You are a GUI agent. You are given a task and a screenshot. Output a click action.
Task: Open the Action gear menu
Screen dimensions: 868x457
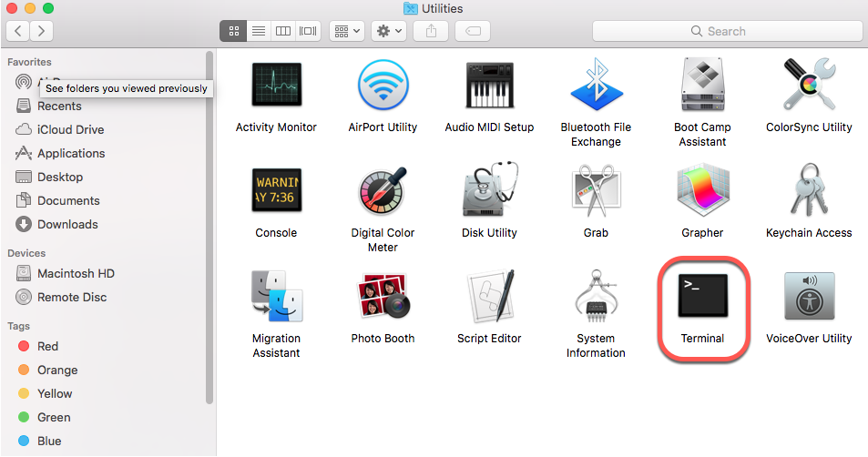389,31
